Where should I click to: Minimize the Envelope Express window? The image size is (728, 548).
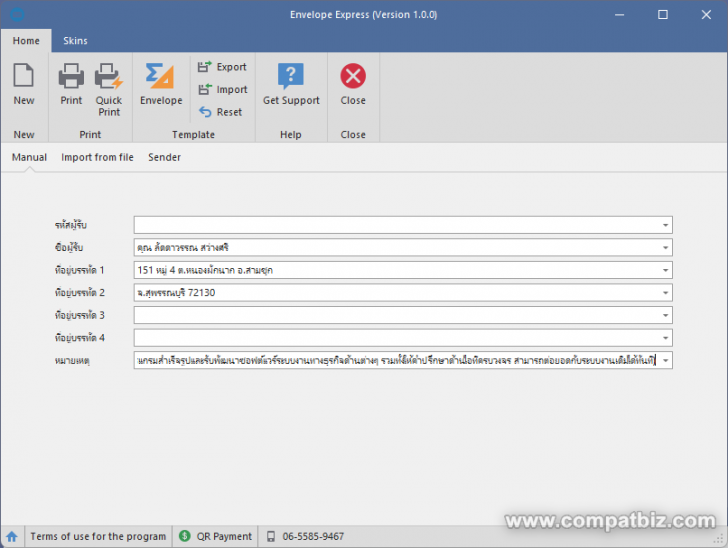coord(619,15)
